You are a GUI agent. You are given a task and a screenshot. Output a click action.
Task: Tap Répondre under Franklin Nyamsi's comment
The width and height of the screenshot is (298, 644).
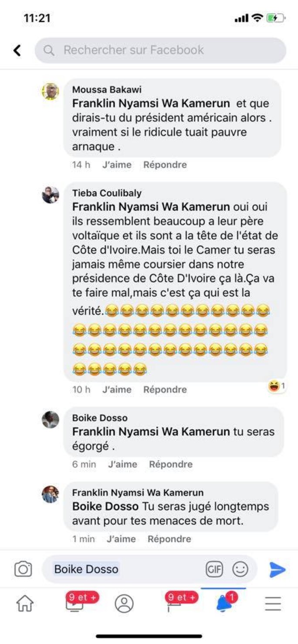pos(169,539)
